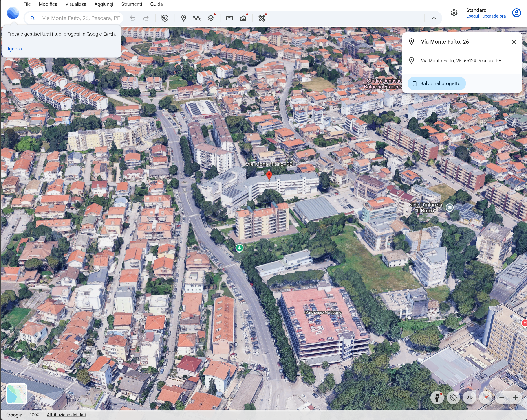Open the Aggiungi menu
The image size is (527, 420).
(x=104, y=4)
